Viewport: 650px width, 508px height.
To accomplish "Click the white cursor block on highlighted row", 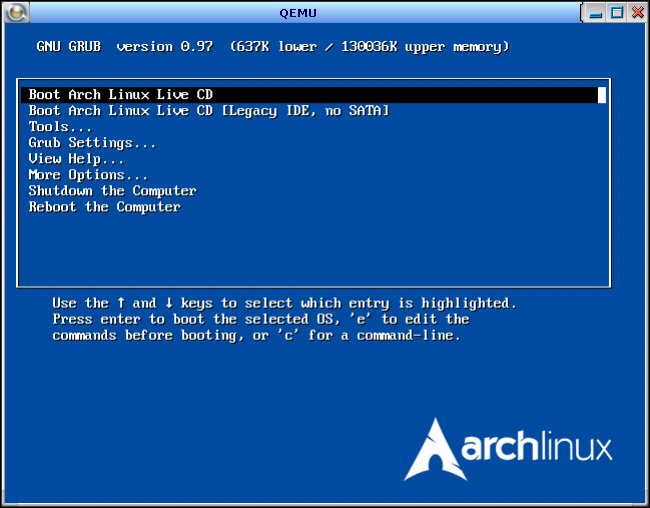I will click(x=602, y=95).
